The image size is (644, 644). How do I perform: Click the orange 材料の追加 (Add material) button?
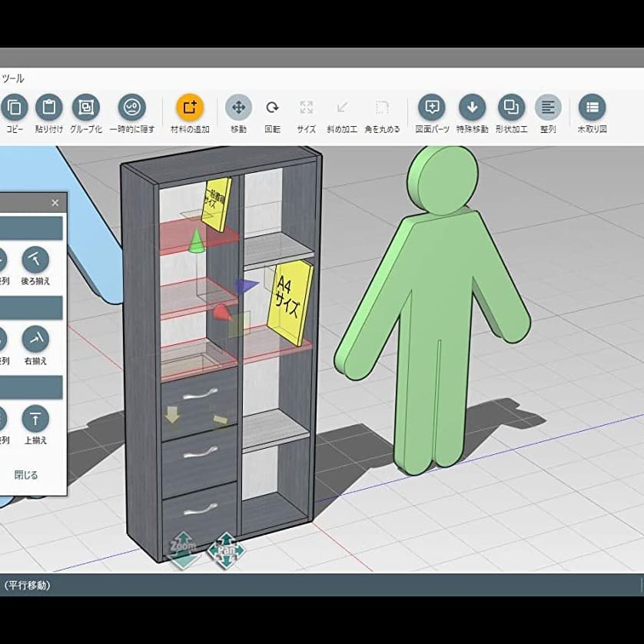click(190, 108)
